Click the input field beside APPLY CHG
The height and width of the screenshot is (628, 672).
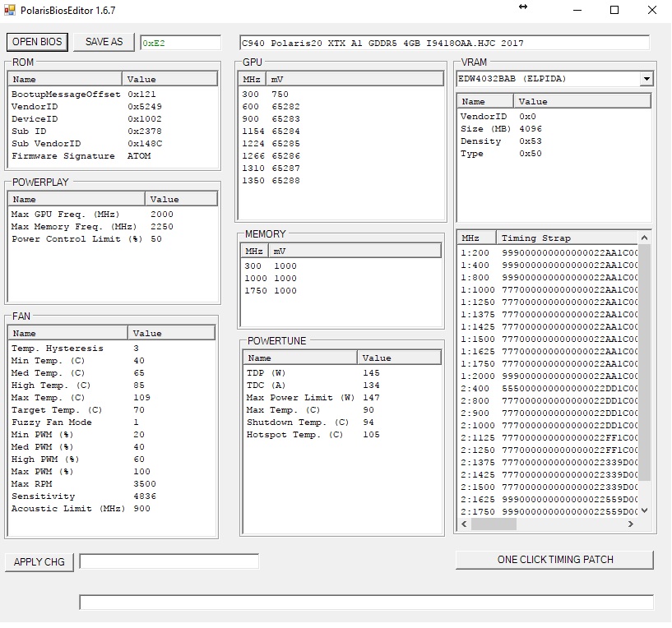(x=169, y=561)
